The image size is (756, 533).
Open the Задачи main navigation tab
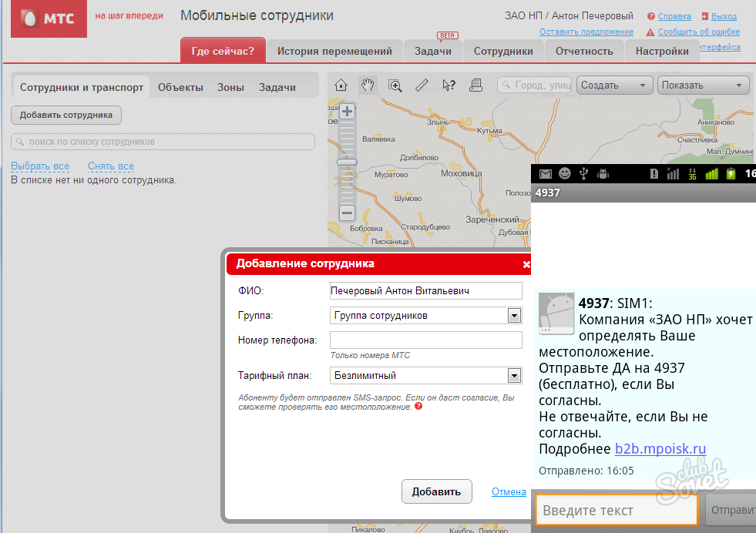(x=433, y=51)
